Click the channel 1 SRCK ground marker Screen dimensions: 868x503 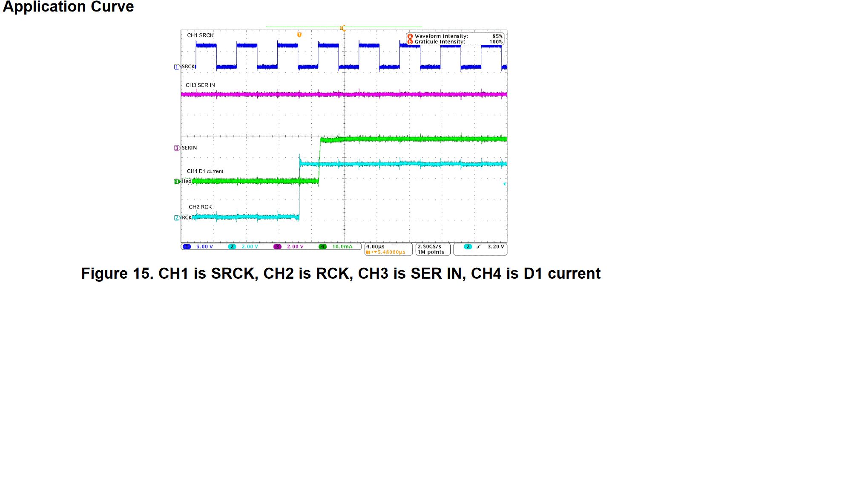coord(176,67)
